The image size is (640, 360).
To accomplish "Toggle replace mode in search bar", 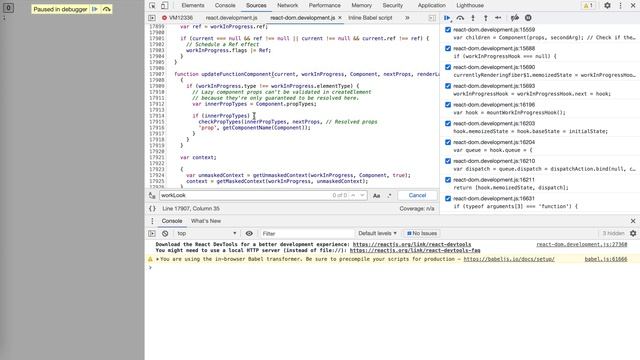I will (152, 196).
